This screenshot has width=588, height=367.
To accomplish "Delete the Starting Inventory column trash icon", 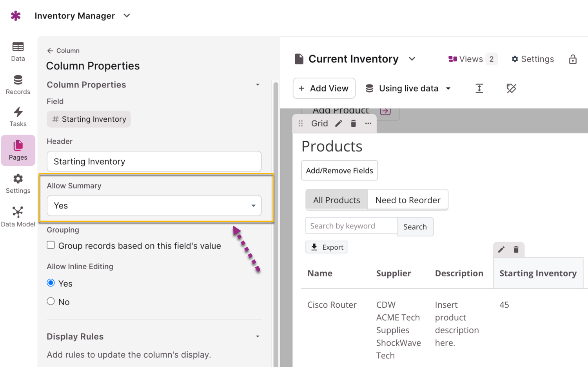I will click(x=516, y=250).
